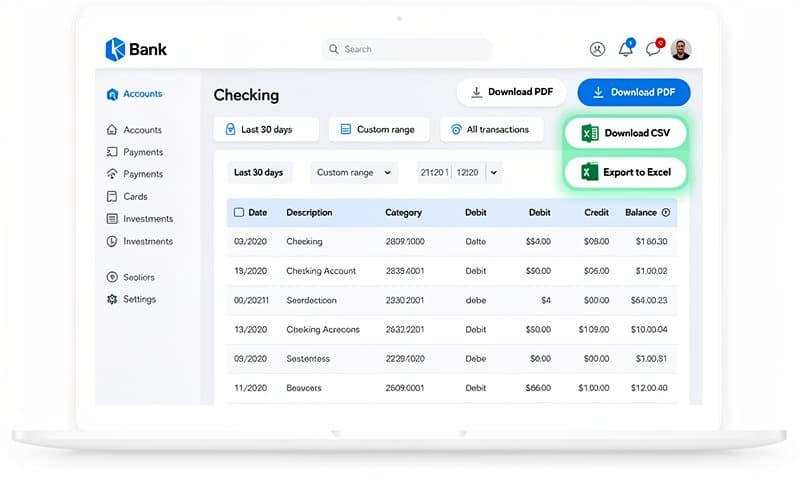
Task: Click the Excel icon on Export to Excel
Action: (589, 172)
